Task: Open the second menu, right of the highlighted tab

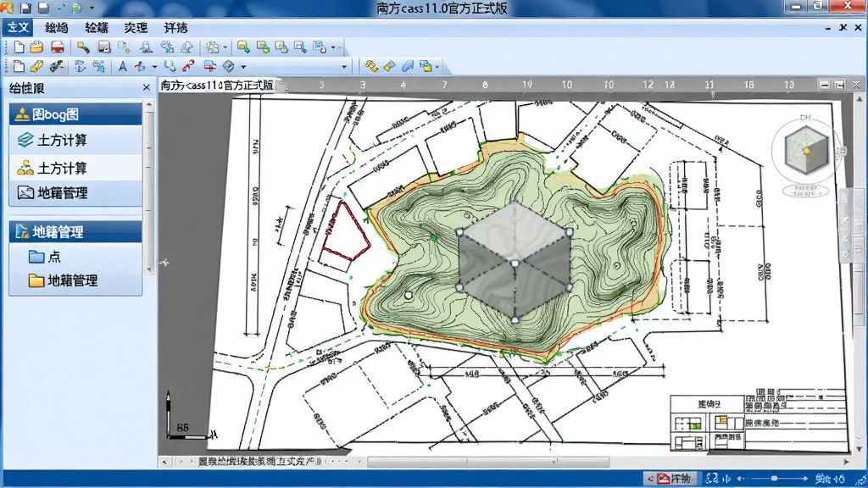Action: pyautogui.click(x=57, y=28)
